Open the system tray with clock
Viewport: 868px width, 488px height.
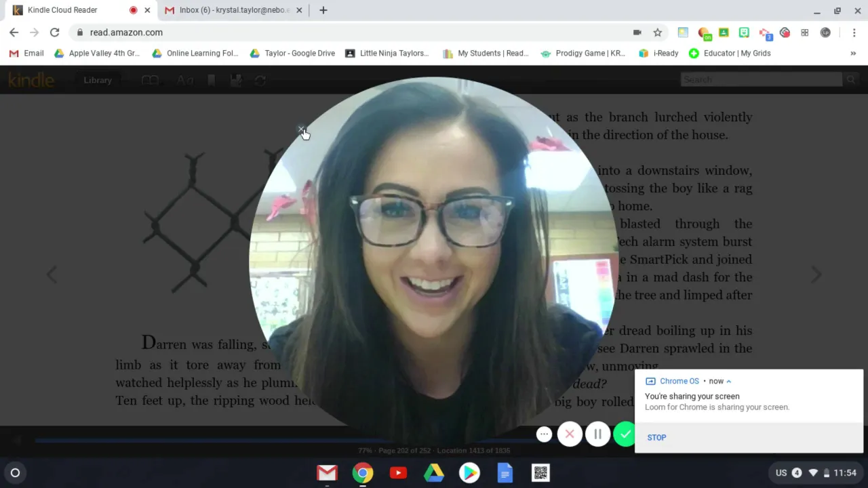tap(816, 472)
